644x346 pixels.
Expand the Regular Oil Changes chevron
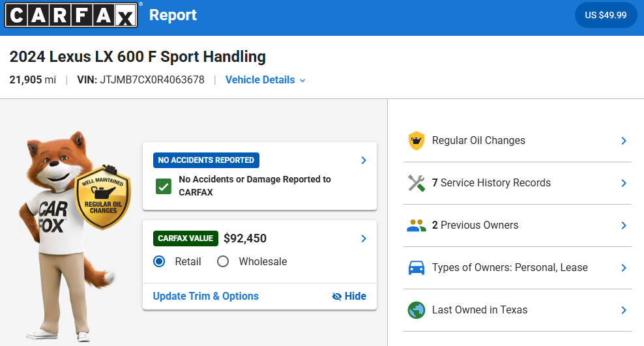coord(624,141)
